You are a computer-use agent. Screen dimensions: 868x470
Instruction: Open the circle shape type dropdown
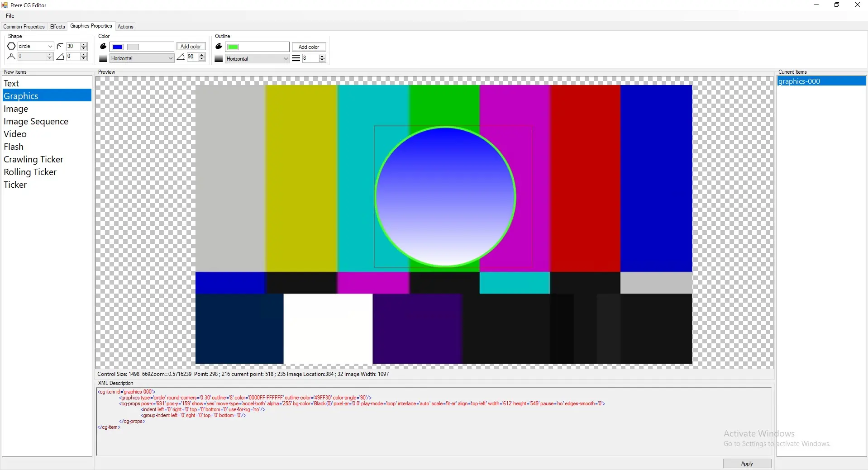point(50,46)
